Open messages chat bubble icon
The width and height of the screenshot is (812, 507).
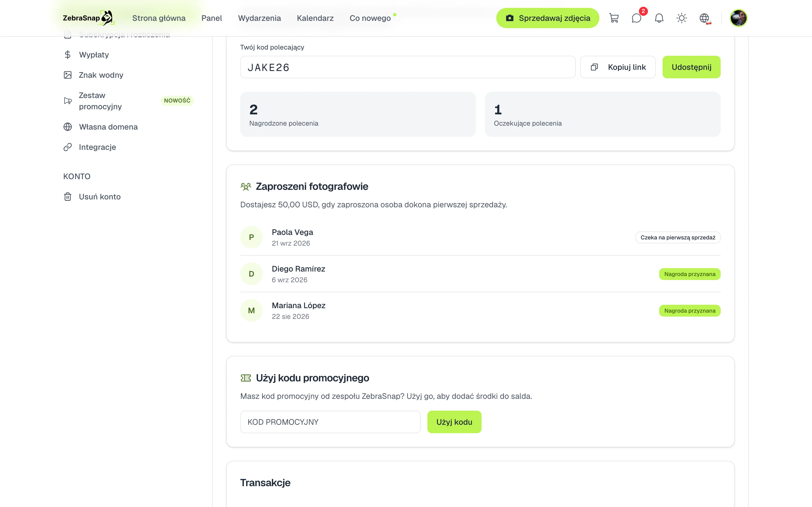[637, 18]
